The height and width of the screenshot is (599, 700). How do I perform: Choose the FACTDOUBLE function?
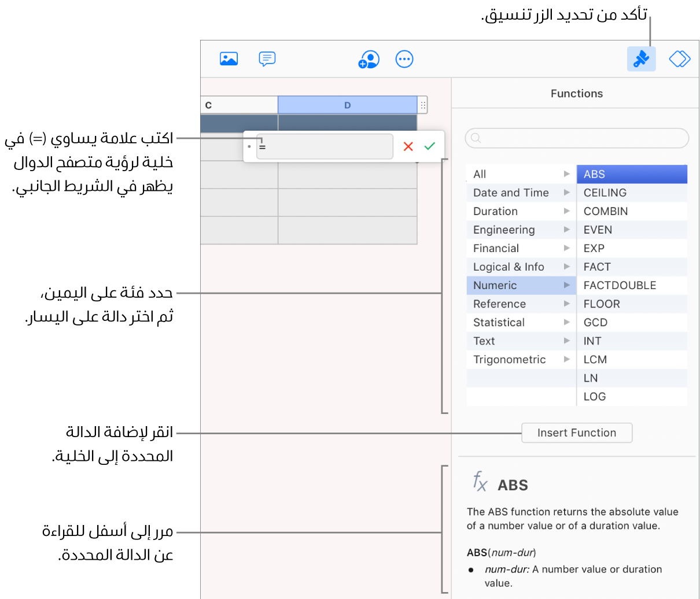coord(632,285)
